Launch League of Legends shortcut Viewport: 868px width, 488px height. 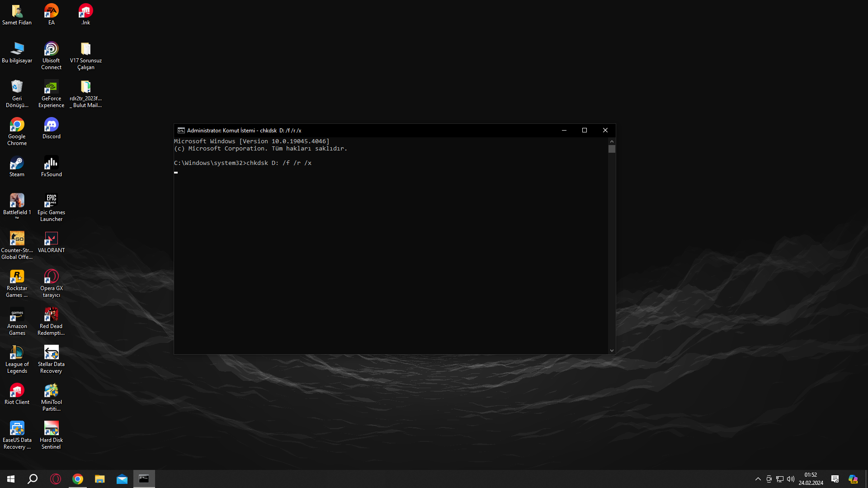tap(17, 359)
